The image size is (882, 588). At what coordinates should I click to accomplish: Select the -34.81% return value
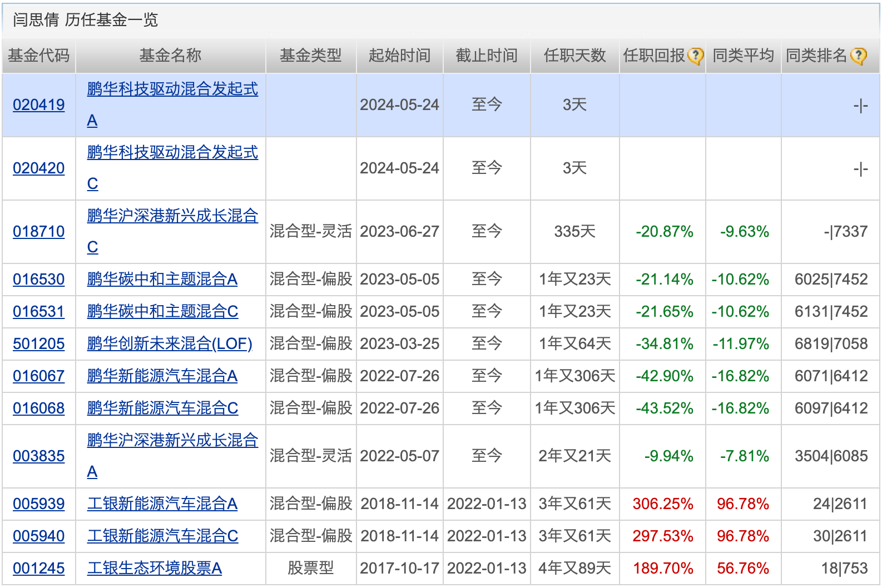click(665, 343)
